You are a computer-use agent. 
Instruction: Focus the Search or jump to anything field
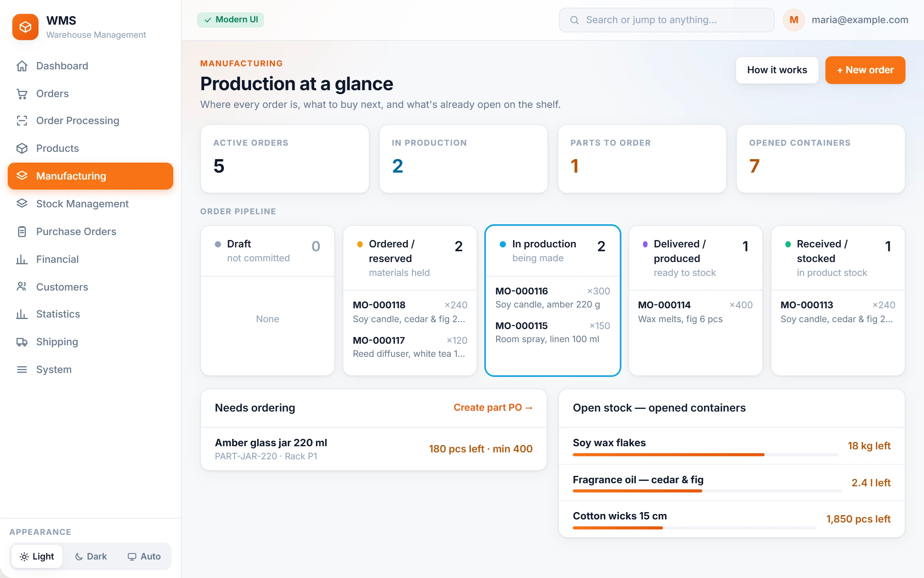click(x=666, y=20)
